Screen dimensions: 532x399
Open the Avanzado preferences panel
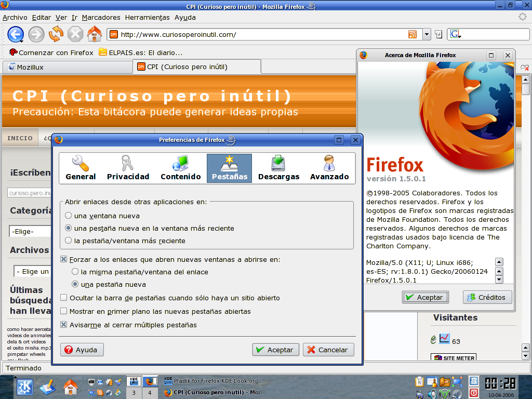tap(329, 168)
